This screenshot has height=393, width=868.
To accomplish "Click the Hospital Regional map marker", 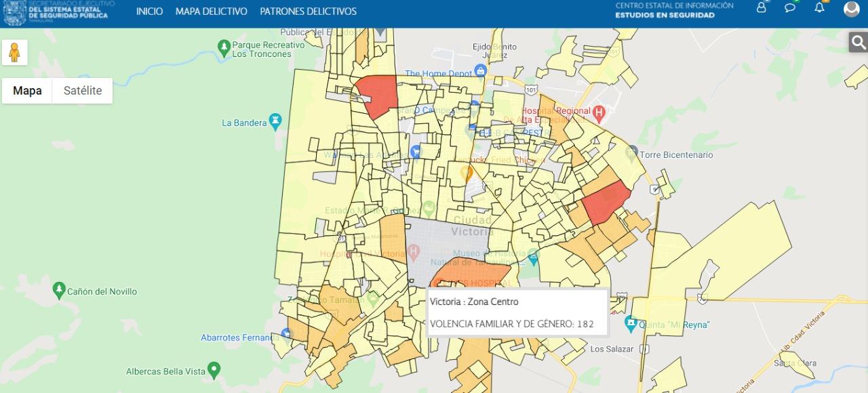I will click(x=598, y=112).
